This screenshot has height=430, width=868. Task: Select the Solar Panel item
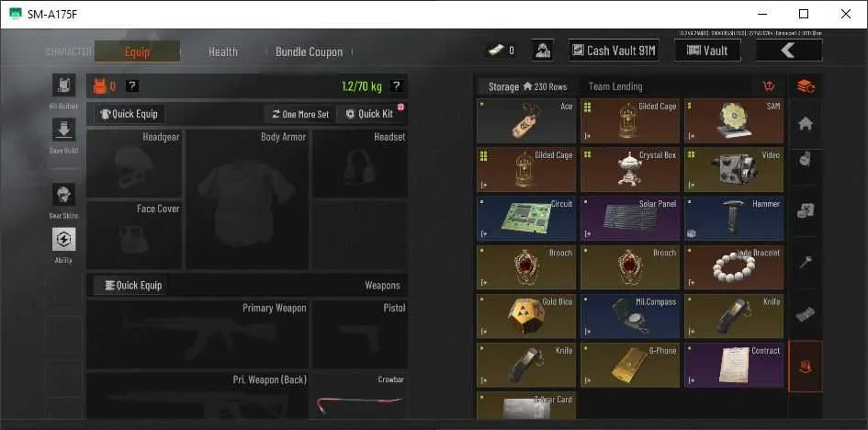[x=630, y=219]
